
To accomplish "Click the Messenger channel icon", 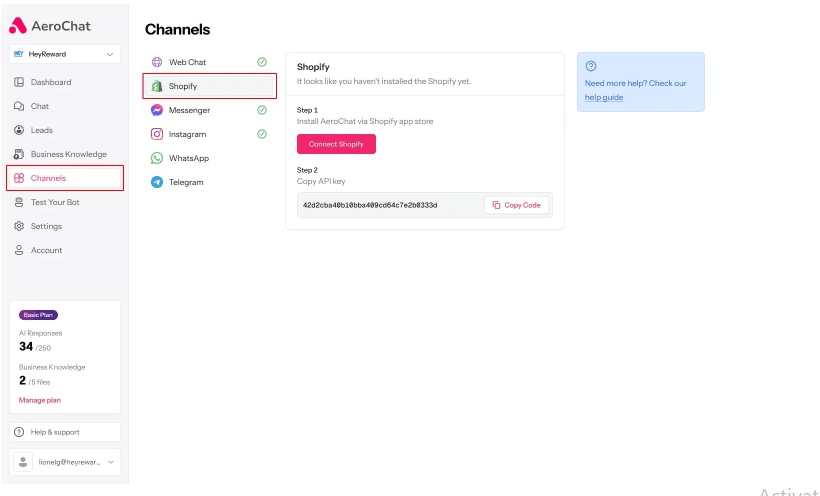I will tap(157, 110).
